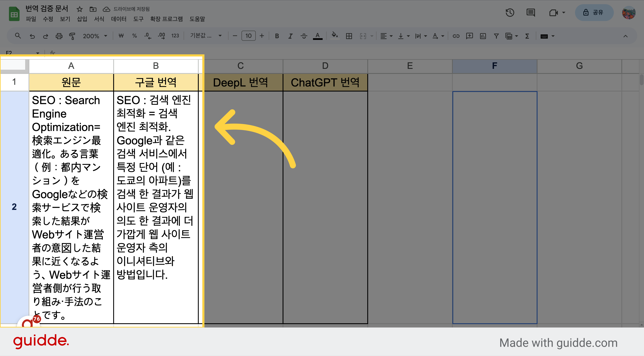Move the document with the folder icon
Image resolution: width=644 pixels, height=356 pixels.
[93, 9]
